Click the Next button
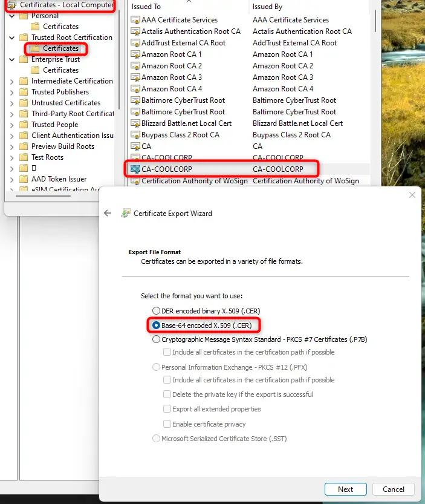The image size is (425, 504). [x=346, y=489]
